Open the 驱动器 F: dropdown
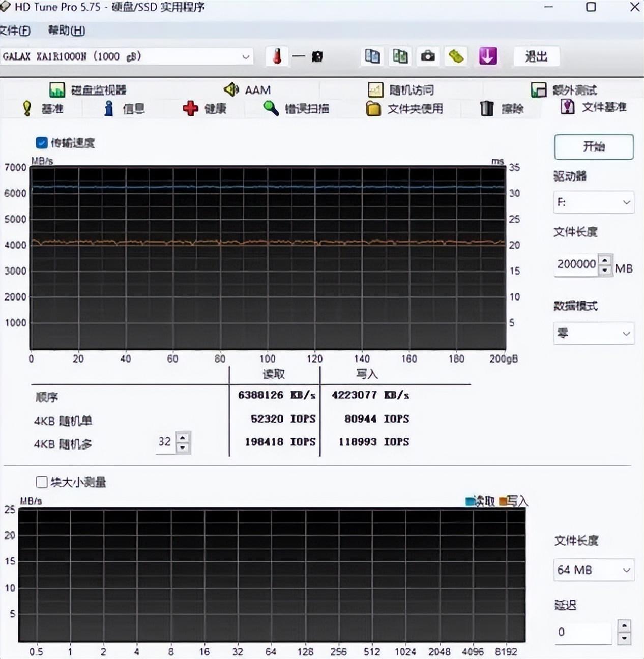The image size is (644, 659). [593, 202]
